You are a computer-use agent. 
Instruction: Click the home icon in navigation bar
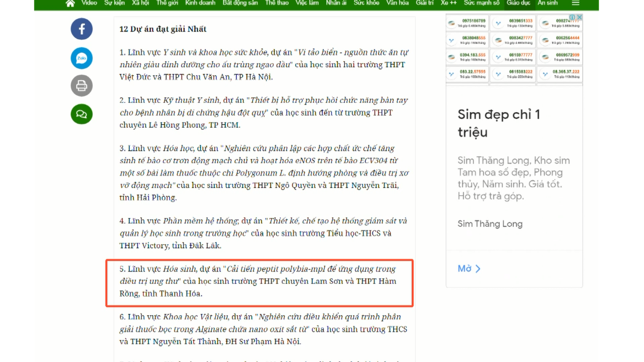coord(70,3)
